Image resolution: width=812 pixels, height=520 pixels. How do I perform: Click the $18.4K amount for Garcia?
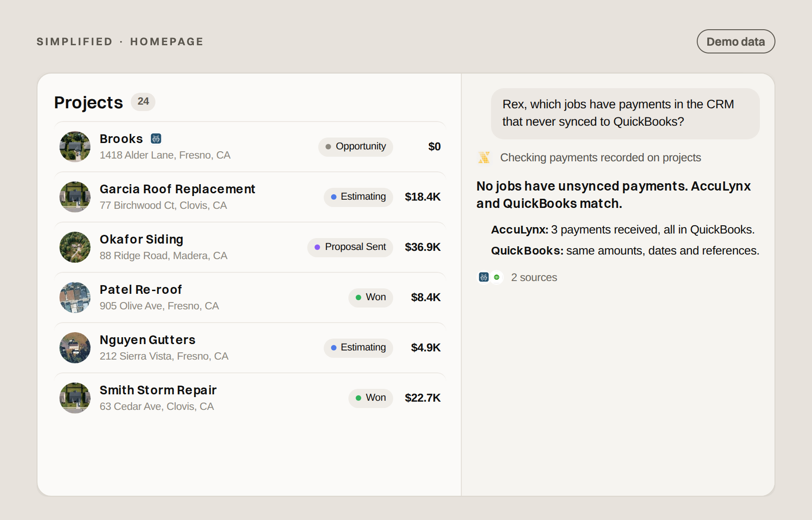click(x=422, y=197)
